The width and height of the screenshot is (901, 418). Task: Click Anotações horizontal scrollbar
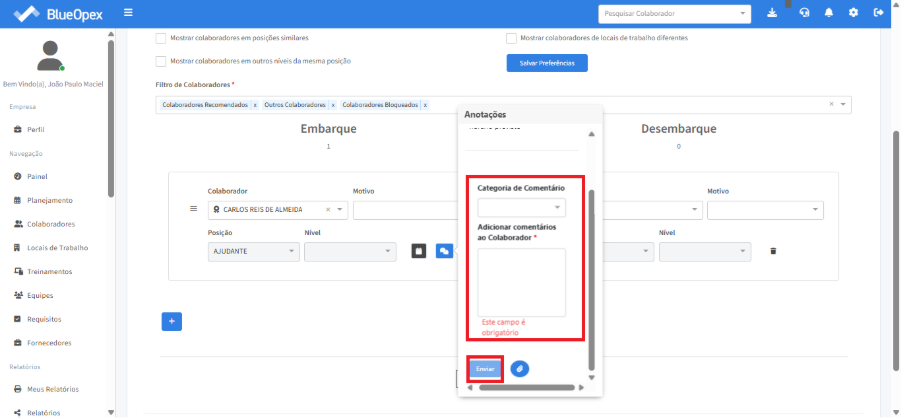coord(526,388)
